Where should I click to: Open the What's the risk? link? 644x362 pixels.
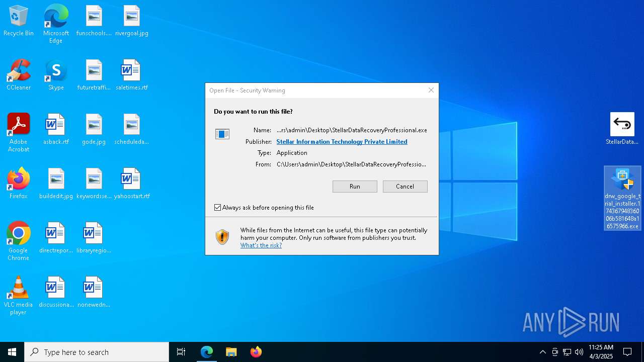tap(261, 245)
